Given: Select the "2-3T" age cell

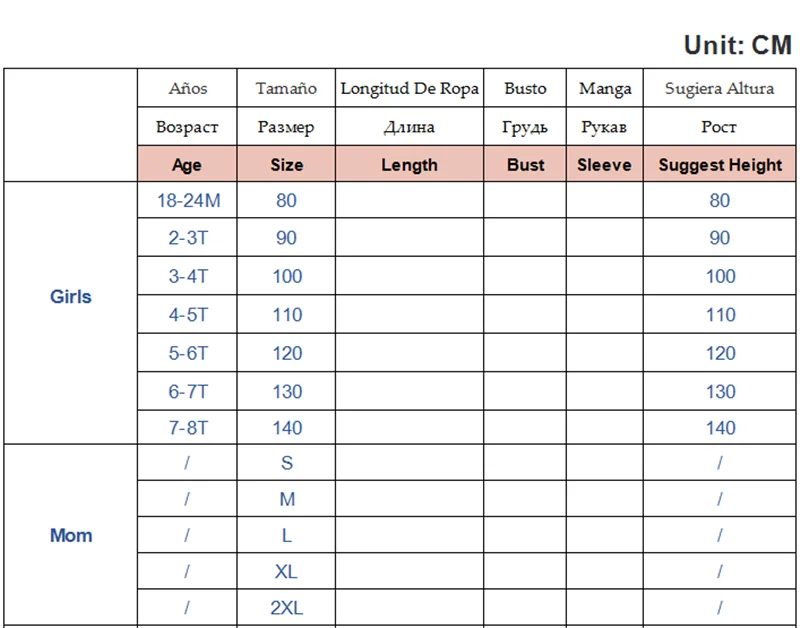Looking at the screenshot, I should tap(188, 238).
